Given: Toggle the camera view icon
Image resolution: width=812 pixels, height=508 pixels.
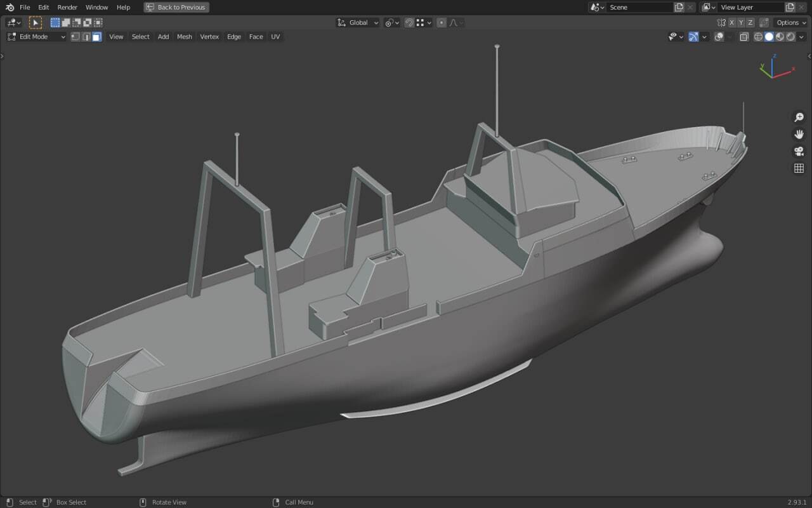Looking at the screenshot, I should (x=799, y=151).
